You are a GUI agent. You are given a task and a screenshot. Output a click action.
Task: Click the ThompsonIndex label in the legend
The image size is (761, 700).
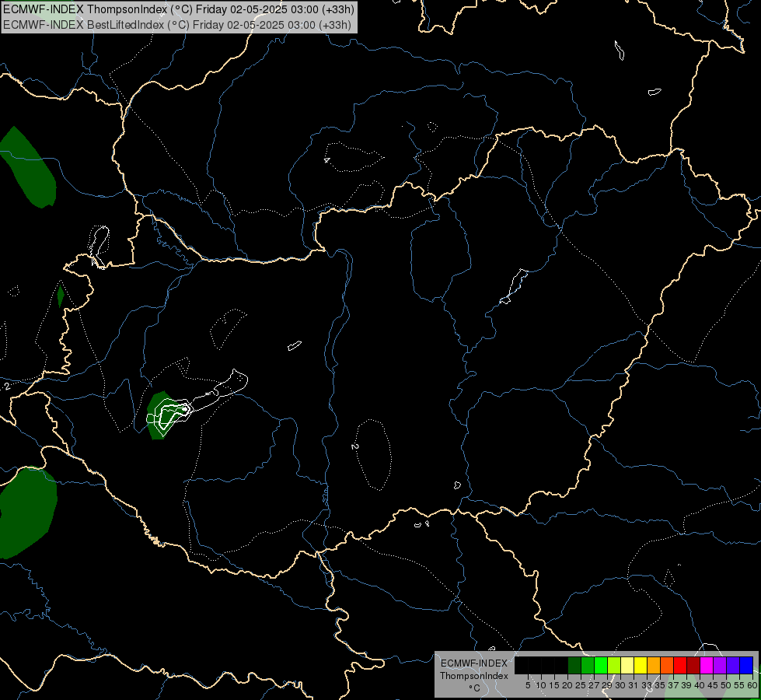click(473, 676)
